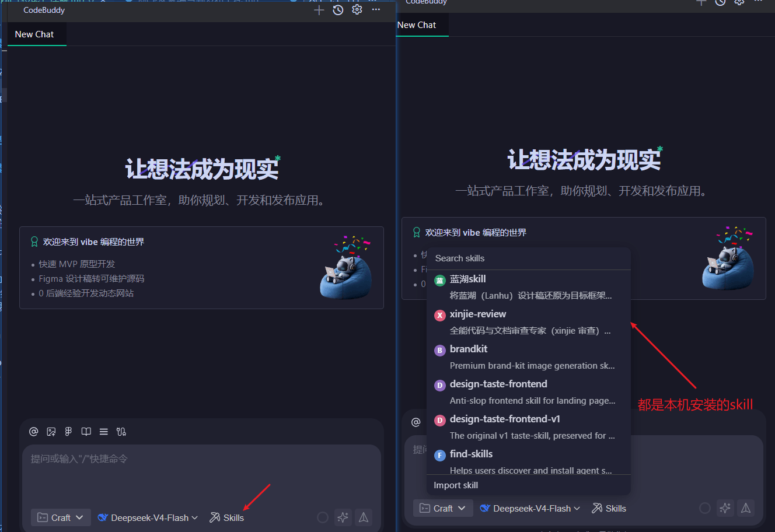Open the Craft mode dropdown in the right panel
775x532 pixels.
[443, 508]
